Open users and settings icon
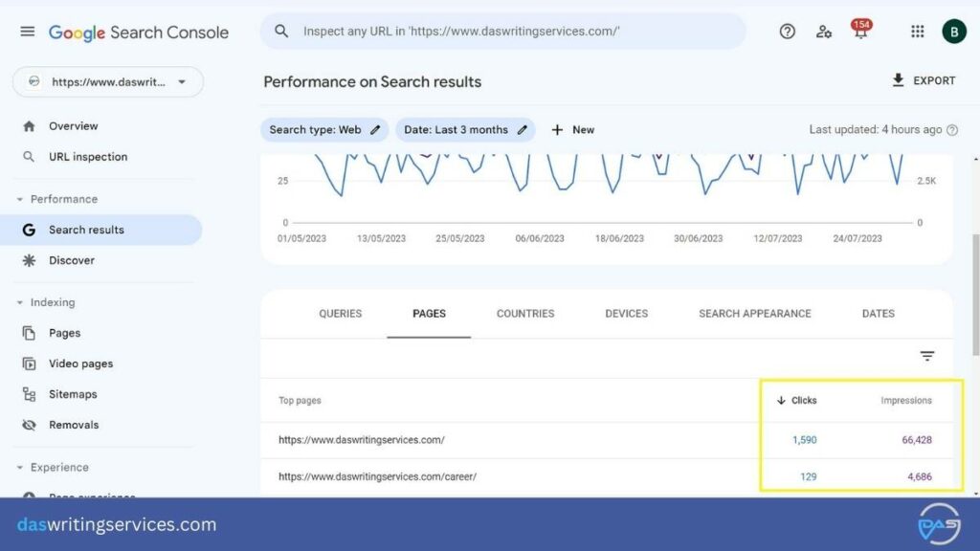The height and width of the screenshot is (551, 980). click(x=824, y=32)
